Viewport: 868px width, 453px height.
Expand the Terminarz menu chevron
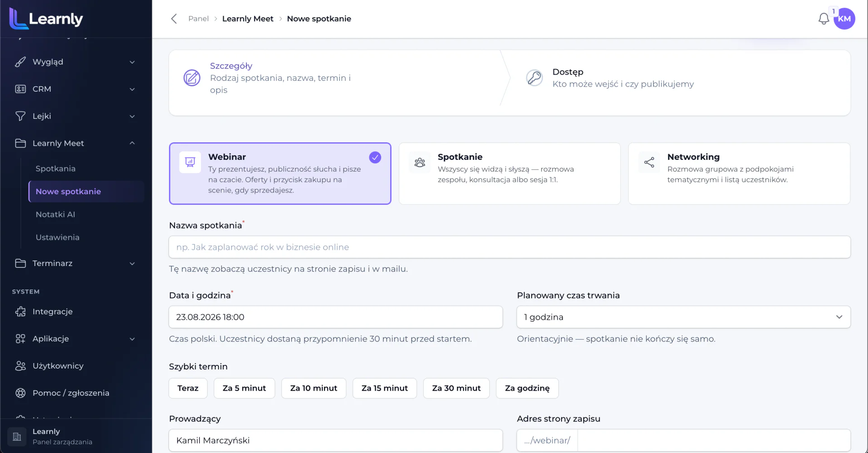point(132,263)
